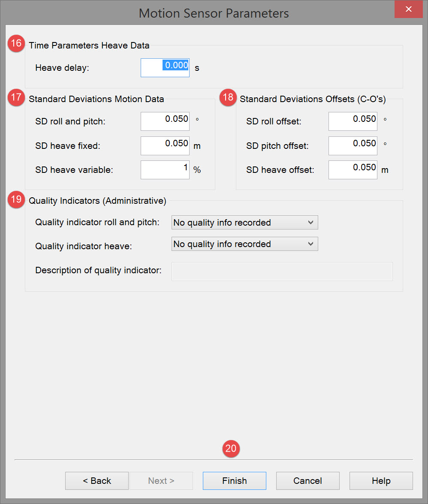This screenshot has width=428, height=504.
Task: Click the SD heave offset field
Action: pos(353,170)
